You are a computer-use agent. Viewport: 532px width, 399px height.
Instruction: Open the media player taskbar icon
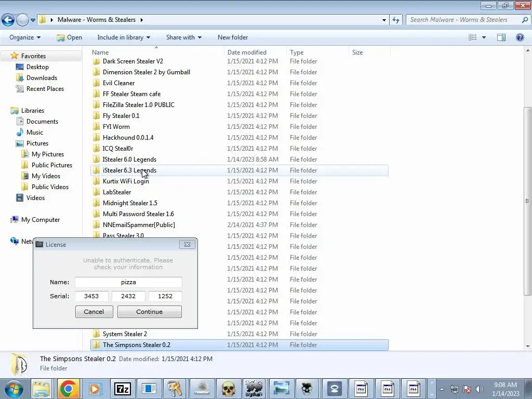(x=95, y=389)
